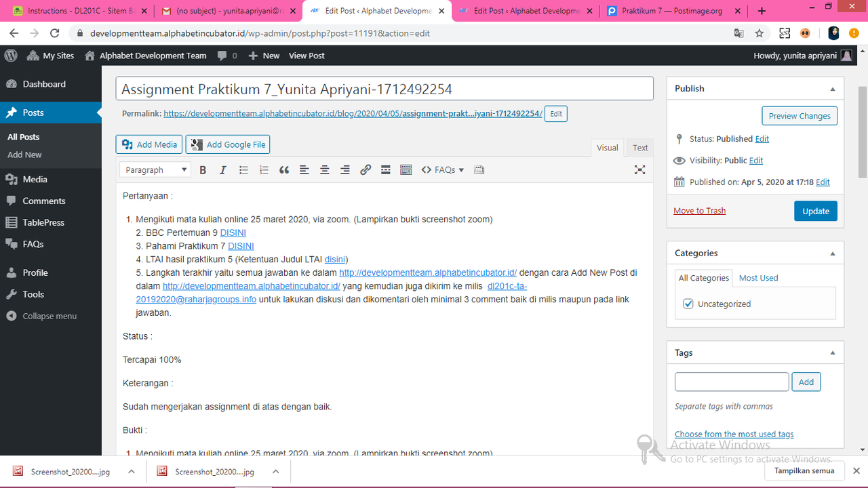Open the Tools sidebar menu
The height and width of the screenshot is (488, 868).
pos(51,294)
